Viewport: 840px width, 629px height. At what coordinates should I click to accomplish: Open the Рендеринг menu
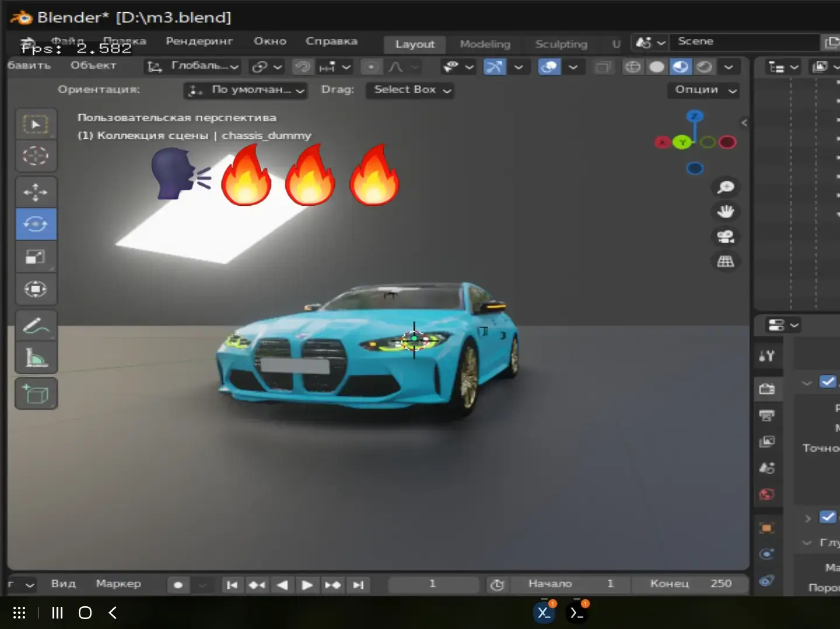(199, 41)
